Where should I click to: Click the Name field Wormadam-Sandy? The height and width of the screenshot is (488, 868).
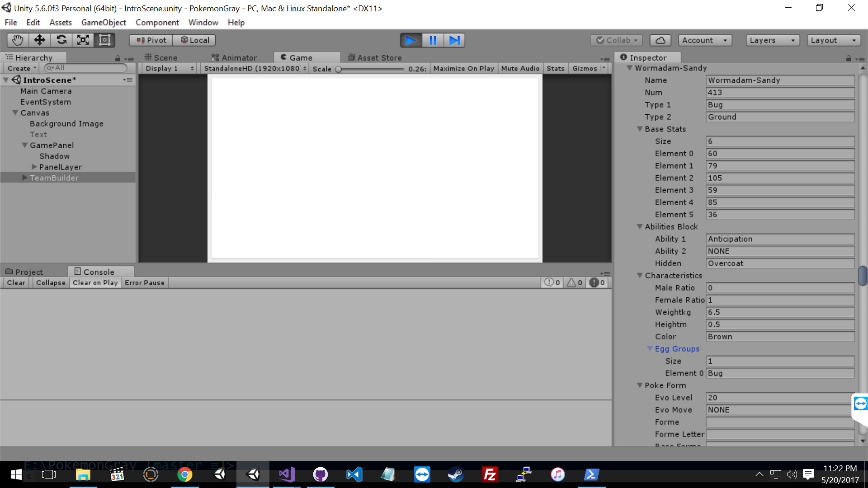[x=780, y=80]
